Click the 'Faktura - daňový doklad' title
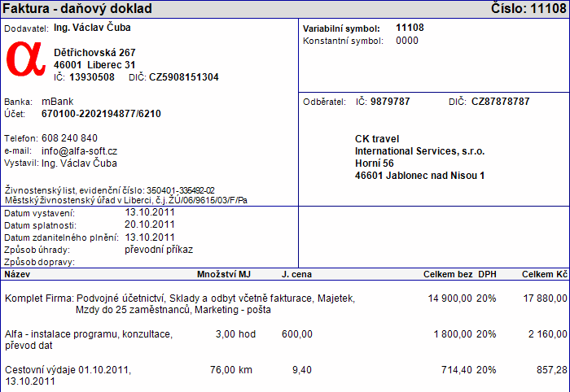The width and height of the screenshot is (570, 392). (77, 8)
